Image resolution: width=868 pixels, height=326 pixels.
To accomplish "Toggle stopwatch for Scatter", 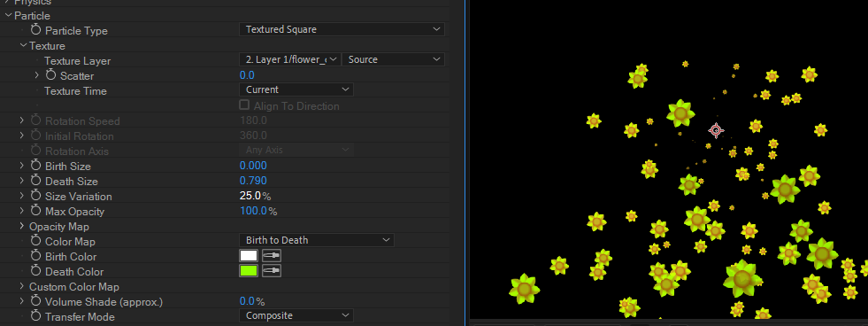I will tap(51, 75).
